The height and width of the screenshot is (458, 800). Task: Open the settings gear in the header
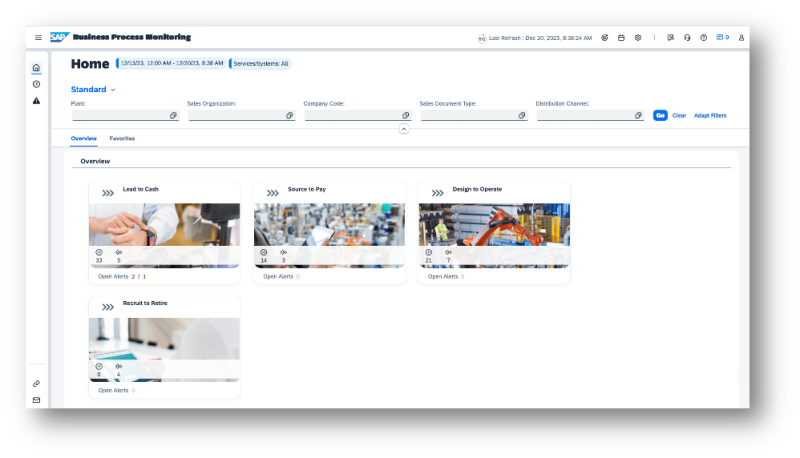pyautogui.click(x=638, y=37)
